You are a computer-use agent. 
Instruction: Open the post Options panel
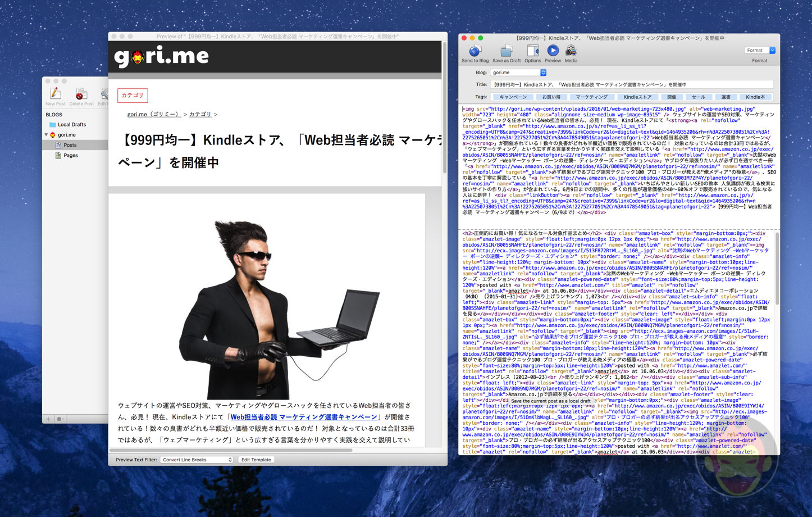[532, 51]
